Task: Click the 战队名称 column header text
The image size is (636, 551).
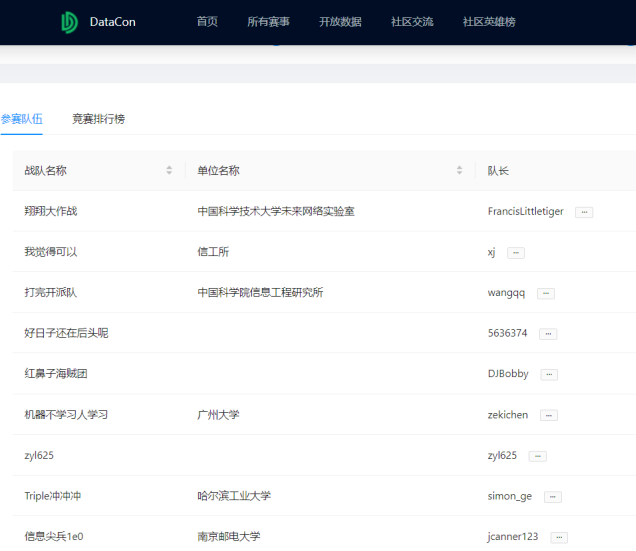Action: [45, 171]
